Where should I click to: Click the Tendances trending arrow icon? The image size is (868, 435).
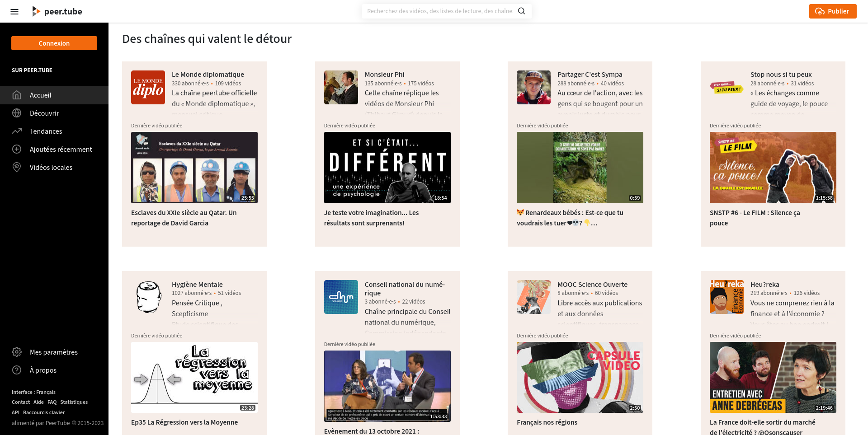[x=17, y=131]
